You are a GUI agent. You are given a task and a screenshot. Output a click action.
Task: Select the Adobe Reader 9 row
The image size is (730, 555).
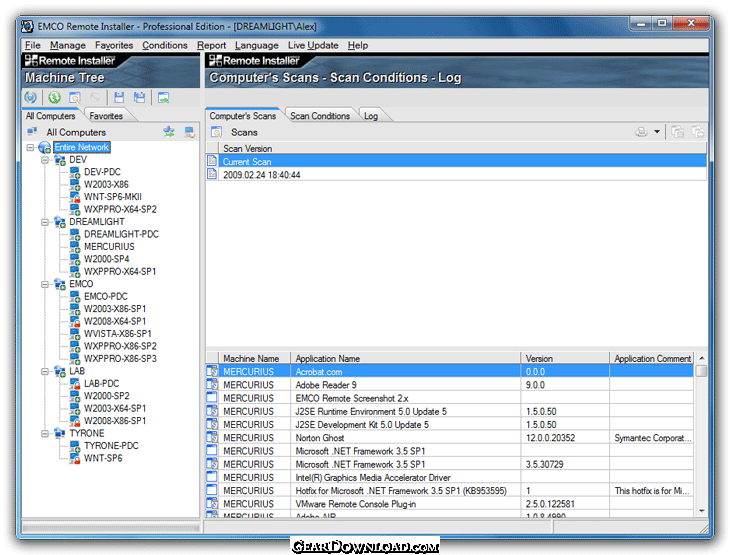tap(450, 385)
